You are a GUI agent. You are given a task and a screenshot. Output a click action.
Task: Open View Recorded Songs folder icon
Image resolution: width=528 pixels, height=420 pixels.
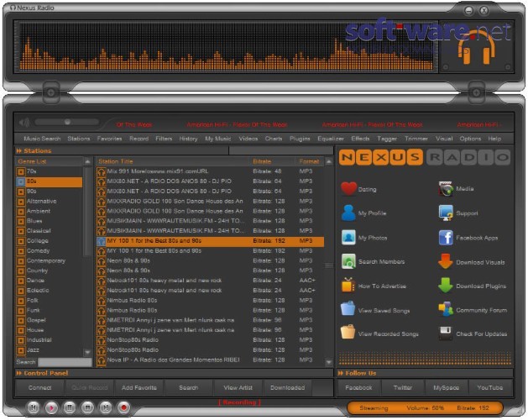coord(348,333)
